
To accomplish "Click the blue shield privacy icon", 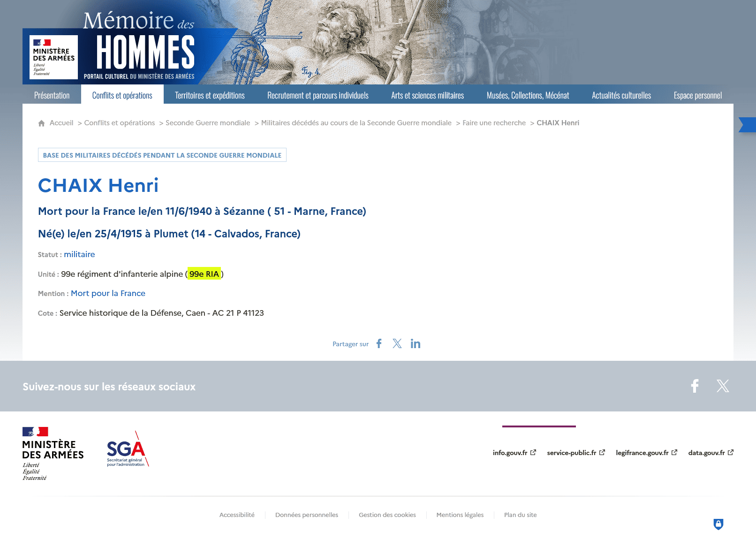I will click(x=718, y=524).
